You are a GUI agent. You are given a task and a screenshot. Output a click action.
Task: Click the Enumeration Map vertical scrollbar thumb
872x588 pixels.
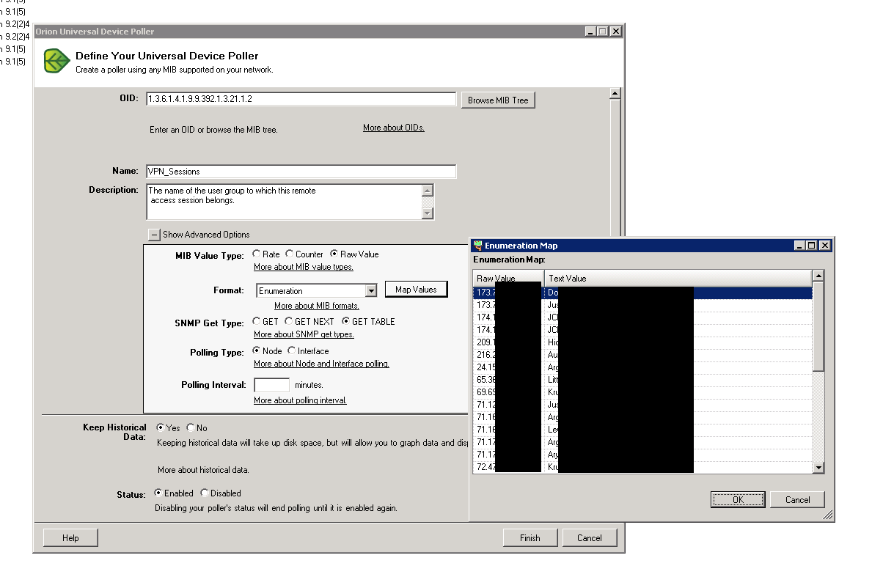(x=818, y=326)
